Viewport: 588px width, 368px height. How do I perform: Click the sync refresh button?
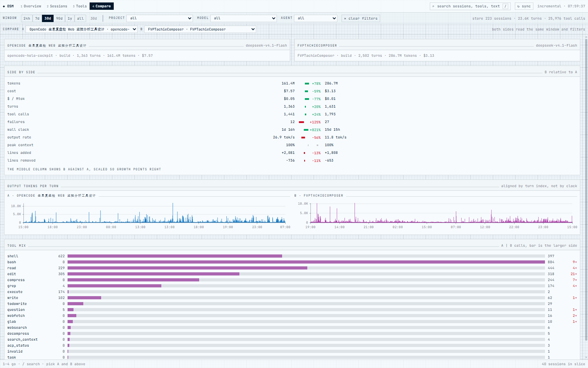pyautogui.click(x=524, y=6)
